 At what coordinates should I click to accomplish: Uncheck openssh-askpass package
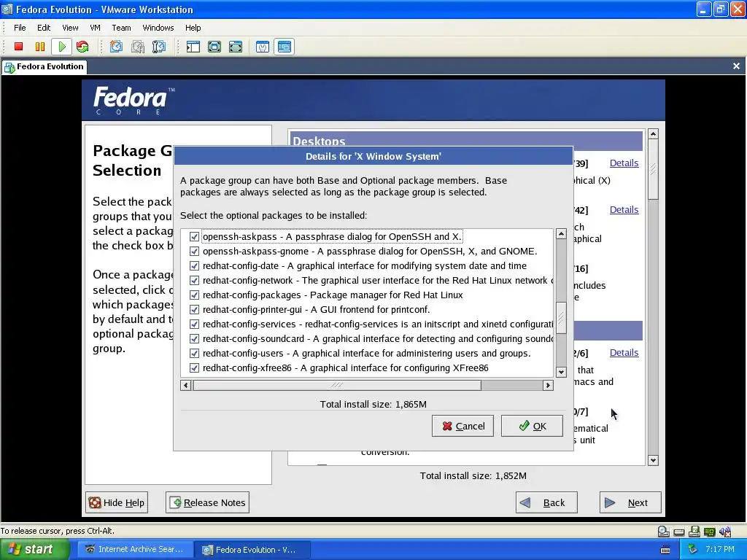[x=194, y=237]
